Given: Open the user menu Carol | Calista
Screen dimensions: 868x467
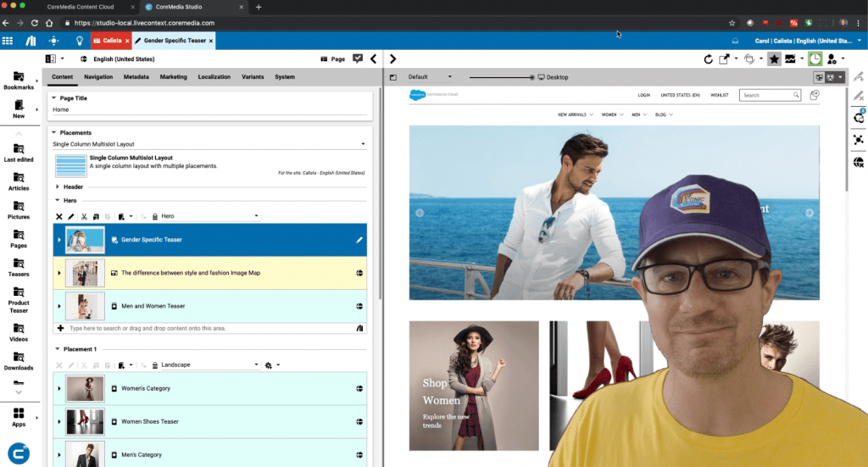Looking at the screenshot, I should coord(808,41).
